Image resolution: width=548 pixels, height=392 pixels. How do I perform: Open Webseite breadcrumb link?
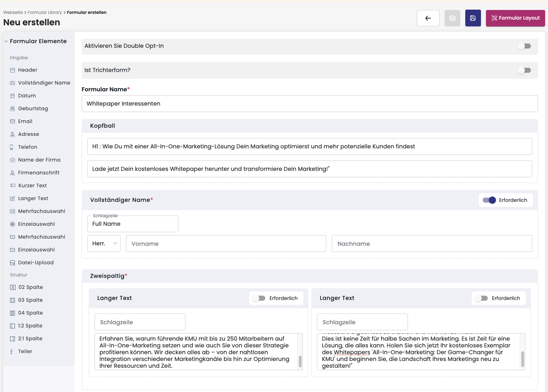pos(13,12)
